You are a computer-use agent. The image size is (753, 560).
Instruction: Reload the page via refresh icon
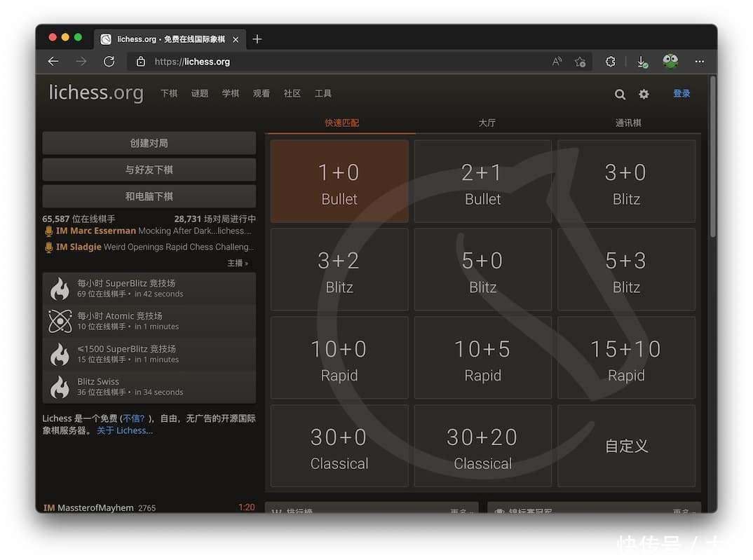109,61
